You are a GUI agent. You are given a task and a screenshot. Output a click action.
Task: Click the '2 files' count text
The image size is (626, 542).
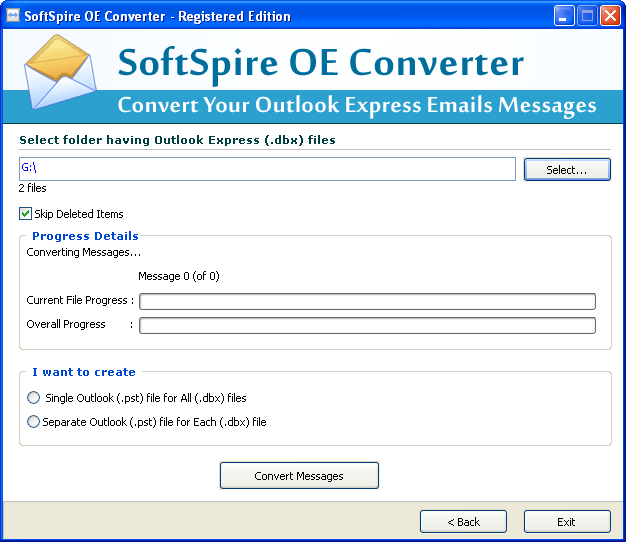(32, 188)
